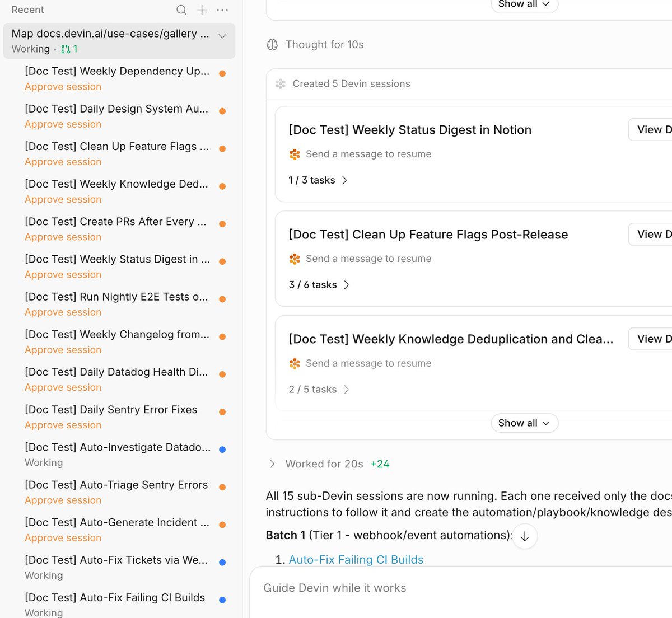Image resolution: width=672 pixels, height=618 pixels.
Task: Expand Thought for 10s reasoning
Action: pyautogui.click(x=324, y=45)
